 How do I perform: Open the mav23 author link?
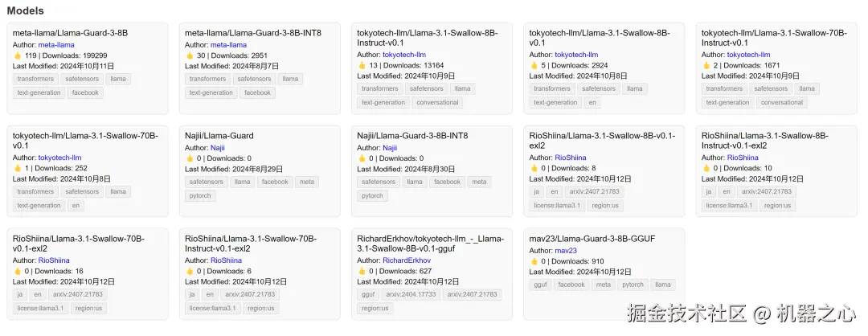(566, 251)
